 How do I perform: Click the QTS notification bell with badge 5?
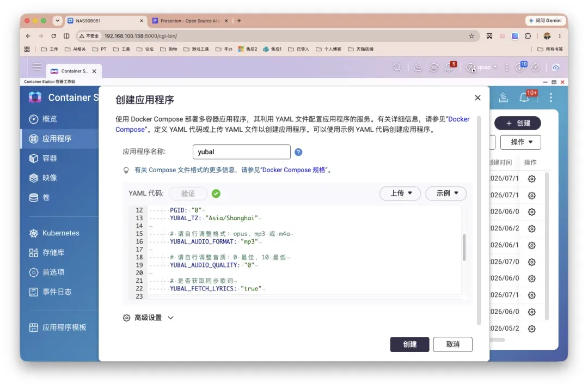pos(449,67)
